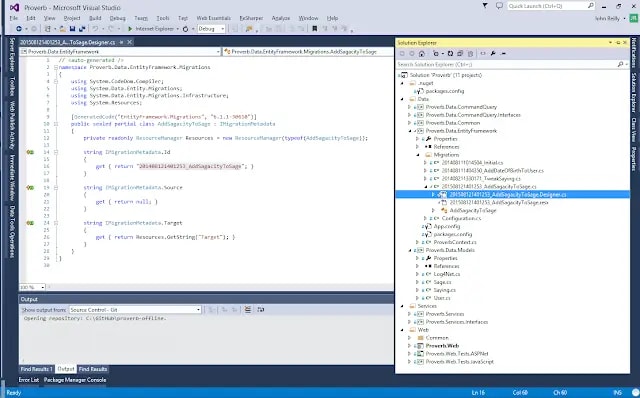Click the Find in Files toolbar icon
Image resolution: width=640 pixels, height=398 pixels.
pyautogui.click(x=249, y=29)
